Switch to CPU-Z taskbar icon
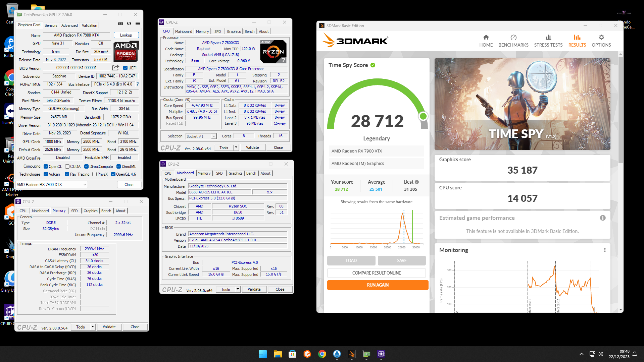The height and width of the screenshot is (362, 644). tap(381, 354)
